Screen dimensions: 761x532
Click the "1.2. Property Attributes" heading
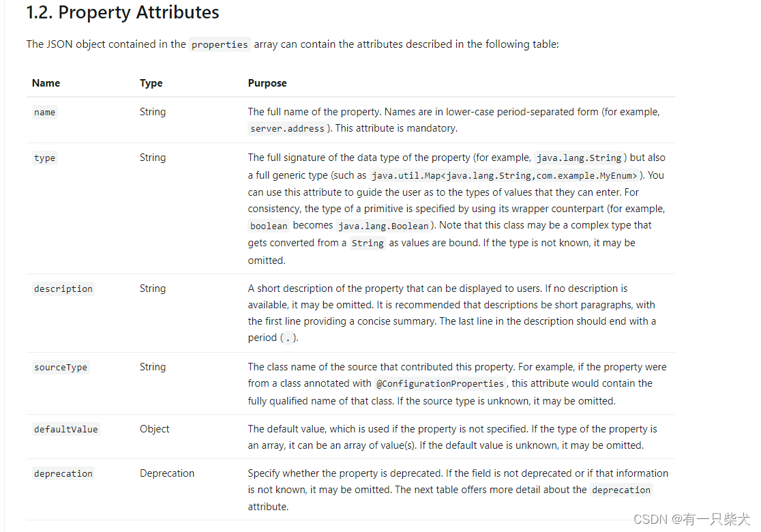[x=123, y=12]
